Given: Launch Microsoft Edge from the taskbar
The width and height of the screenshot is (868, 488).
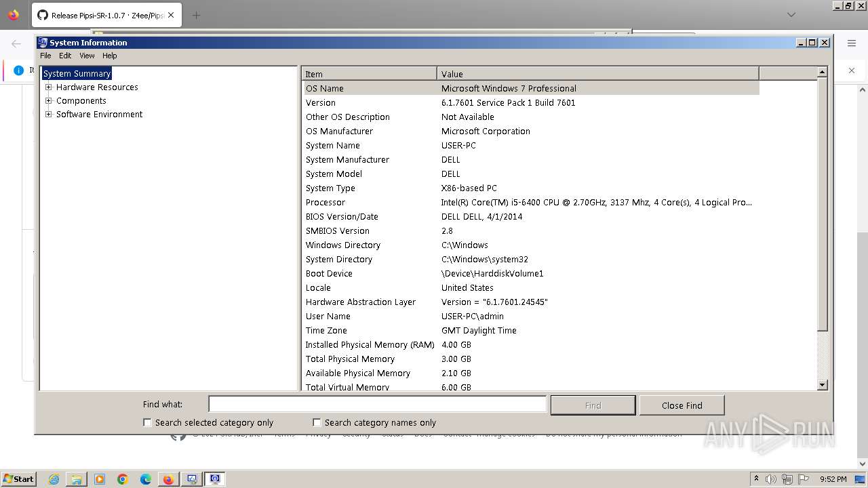Looking at the screenshot, I should click(x=146, y=479).
